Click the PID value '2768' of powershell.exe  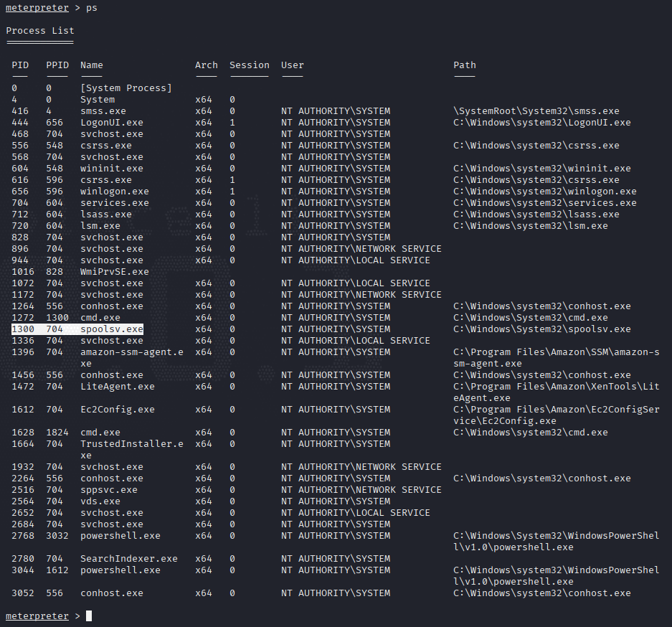coord(23,536)
